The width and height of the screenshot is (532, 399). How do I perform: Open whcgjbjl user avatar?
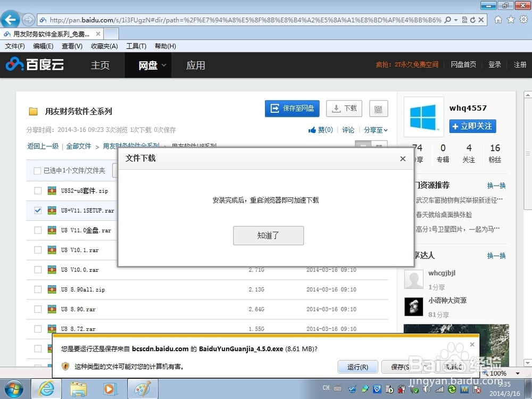[x=413, y=279]
